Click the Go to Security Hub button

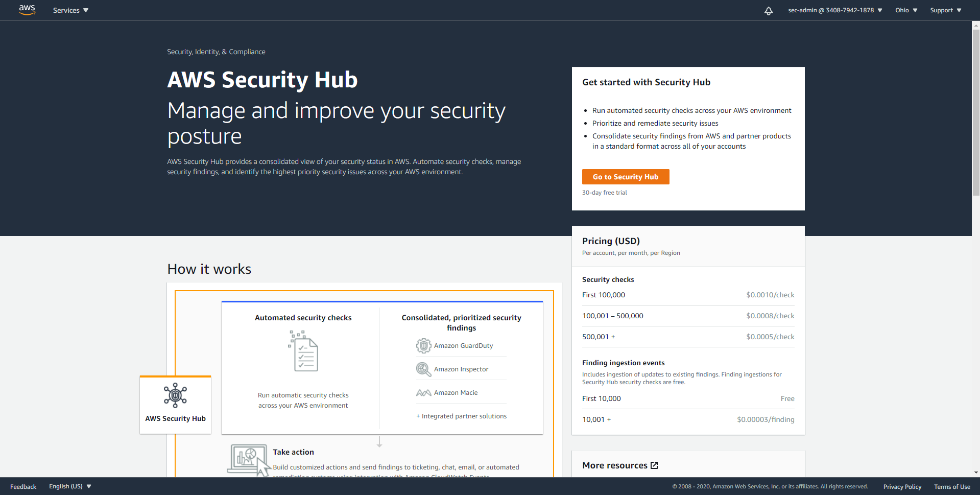pos(626,177)
